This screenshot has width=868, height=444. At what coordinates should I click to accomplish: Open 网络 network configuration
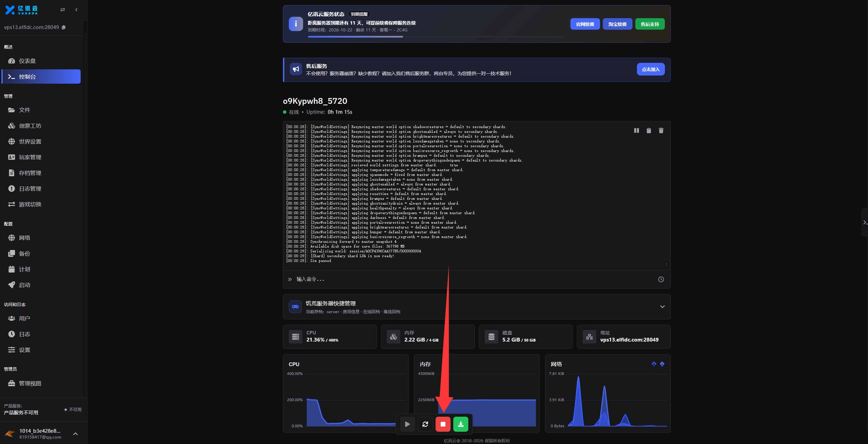[x=41, y=238]
